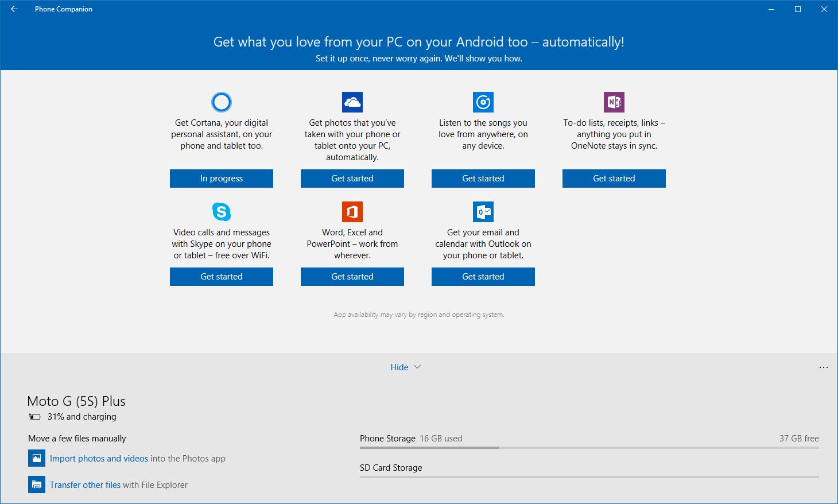838x504 pixels.
Task: Go back using the back arrow
Action: (14, 9)
